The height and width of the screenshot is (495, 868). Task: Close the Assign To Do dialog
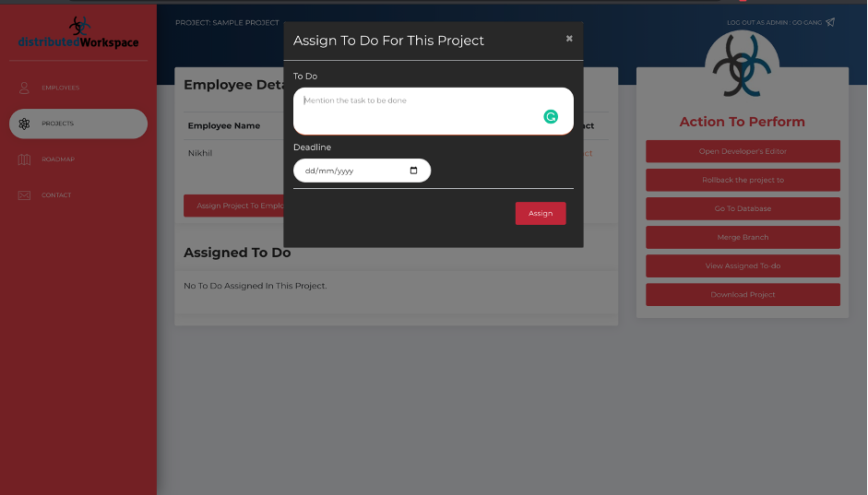(x=569, y=39)
